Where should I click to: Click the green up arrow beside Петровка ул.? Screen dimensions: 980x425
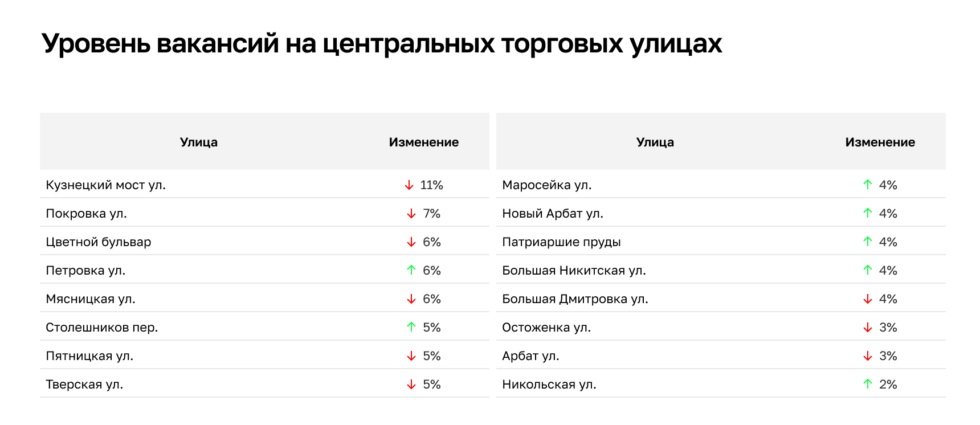click(411, 270)
